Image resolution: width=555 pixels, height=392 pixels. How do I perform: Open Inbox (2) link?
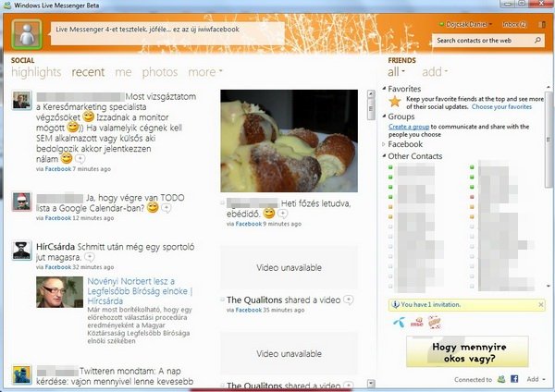coord(514,24)
